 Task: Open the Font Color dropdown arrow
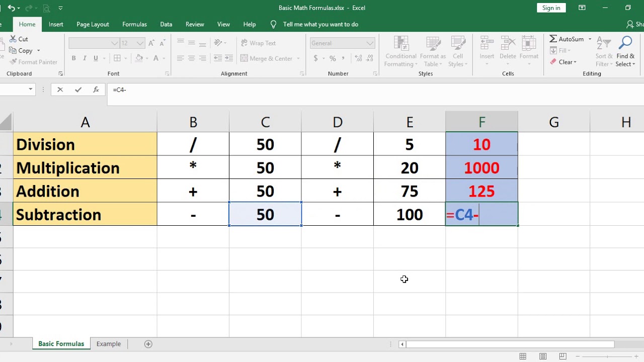click(164, 58)
